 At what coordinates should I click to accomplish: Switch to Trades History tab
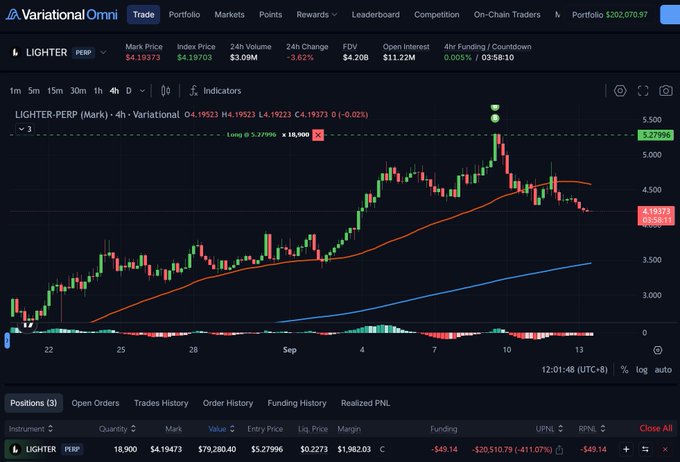click(161, 403)
